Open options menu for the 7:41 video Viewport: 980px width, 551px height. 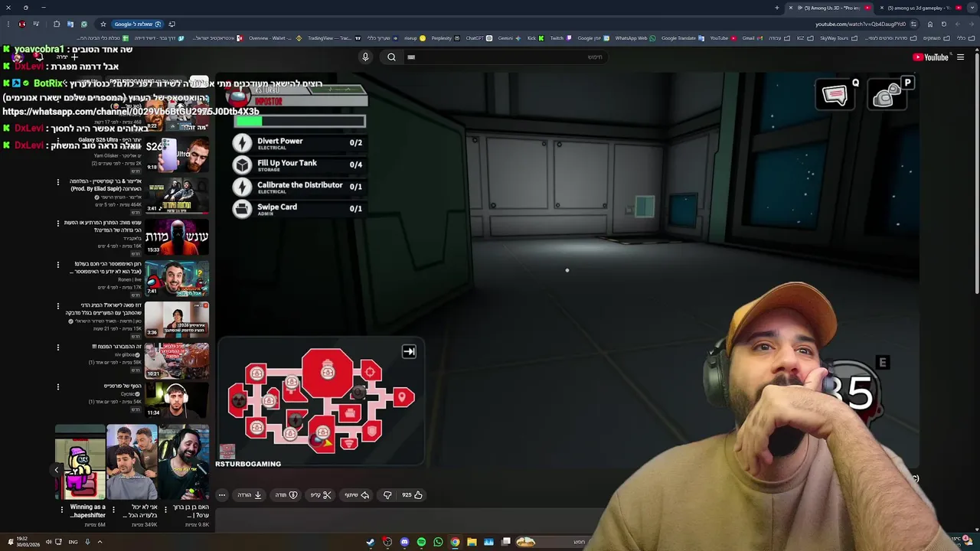click(x=57, y=265)
